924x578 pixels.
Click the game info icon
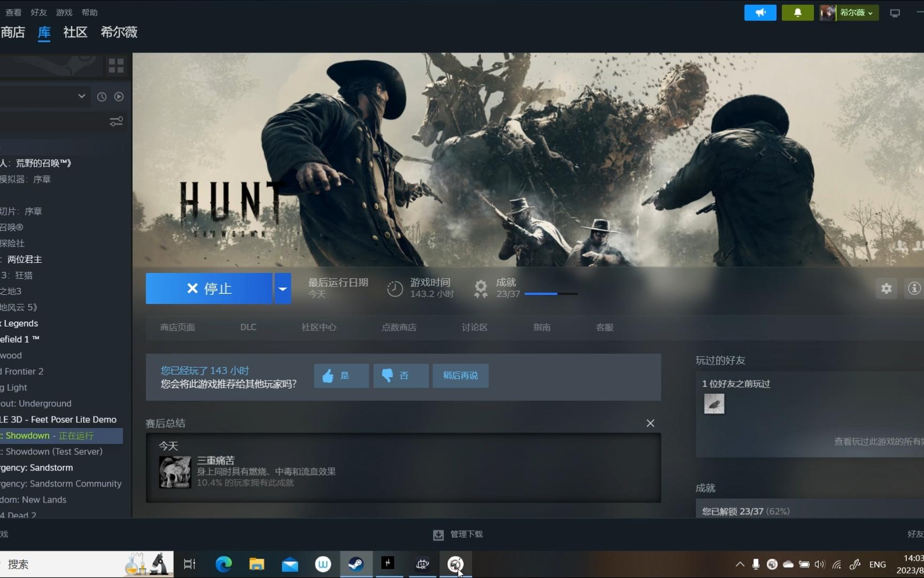point(914,288)
